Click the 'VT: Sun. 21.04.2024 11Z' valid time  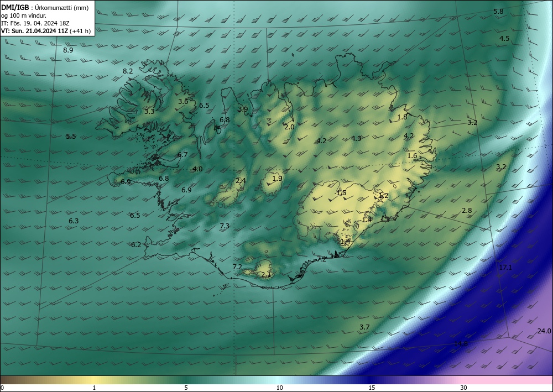(35, 31)
